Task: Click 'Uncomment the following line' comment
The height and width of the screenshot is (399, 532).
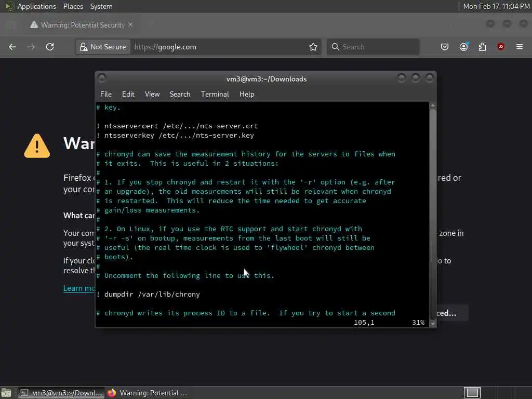Action: coord(185,275)
